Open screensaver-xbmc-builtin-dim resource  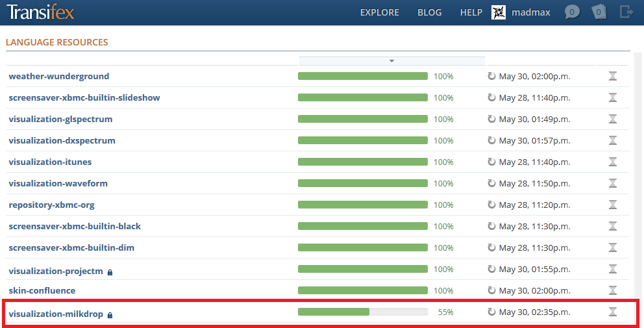71,247
